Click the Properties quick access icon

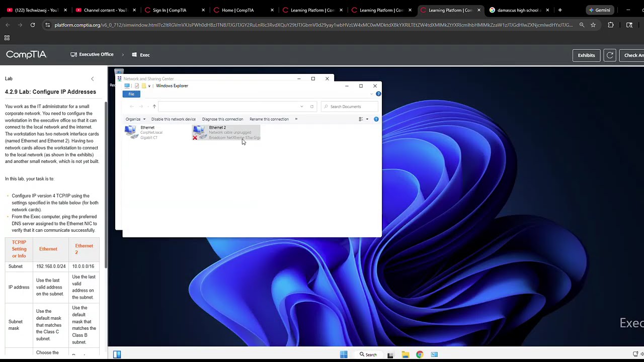pyautogui.click(x=136, y=86)
